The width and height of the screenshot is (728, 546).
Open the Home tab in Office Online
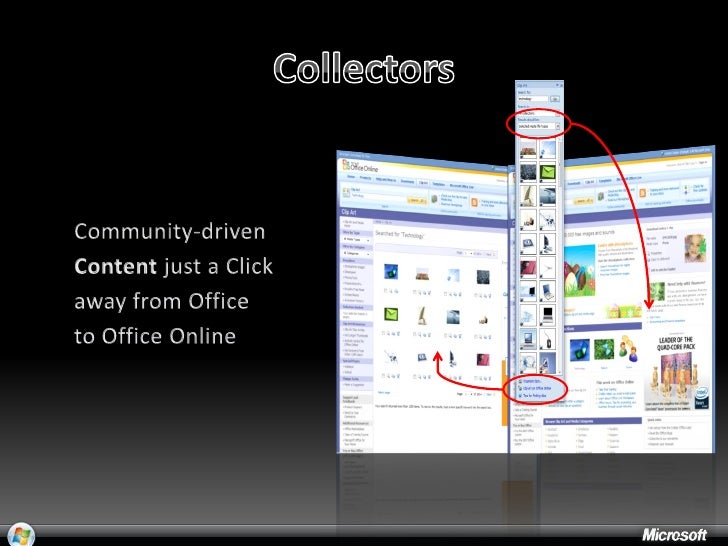[x=351, y=177]
